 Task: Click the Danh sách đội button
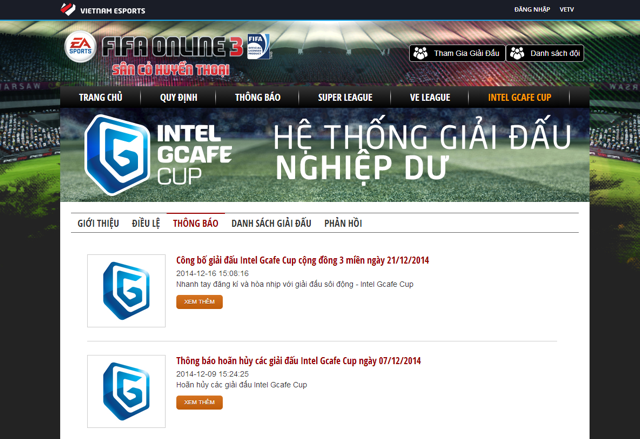click(545, 53)
